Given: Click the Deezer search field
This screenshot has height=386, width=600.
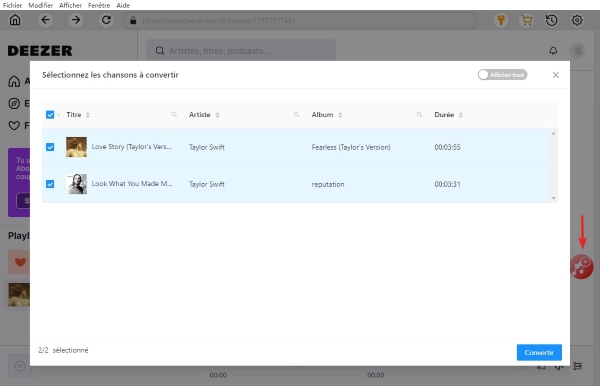Looking at the screenshot, I should [241, 50].
